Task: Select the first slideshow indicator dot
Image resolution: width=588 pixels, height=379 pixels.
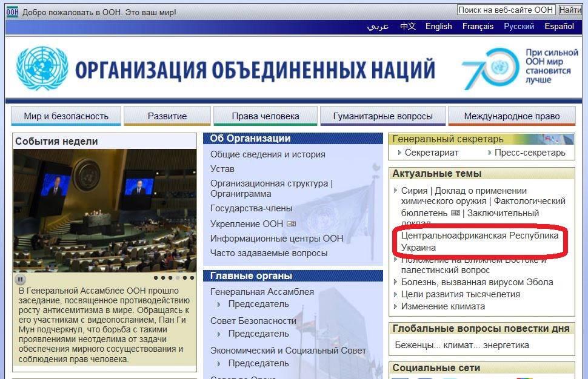Action: click(156, 278)
